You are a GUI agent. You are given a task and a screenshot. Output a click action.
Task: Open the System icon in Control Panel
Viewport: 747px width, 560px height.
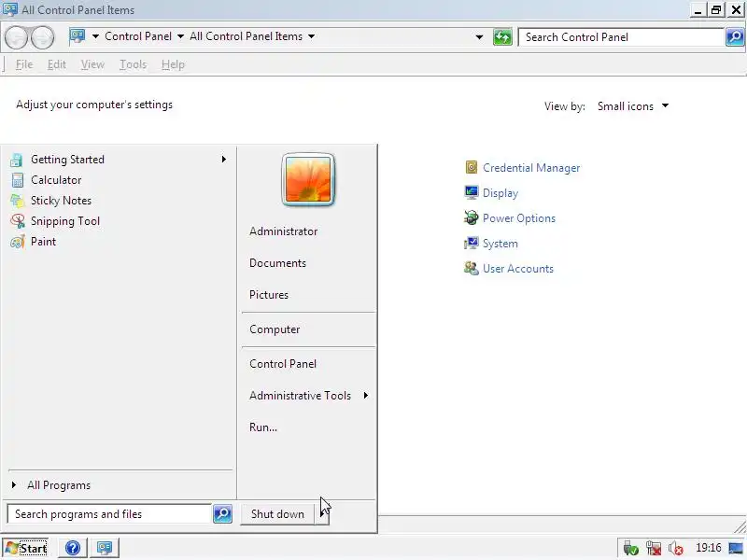(x=472, y=243)
